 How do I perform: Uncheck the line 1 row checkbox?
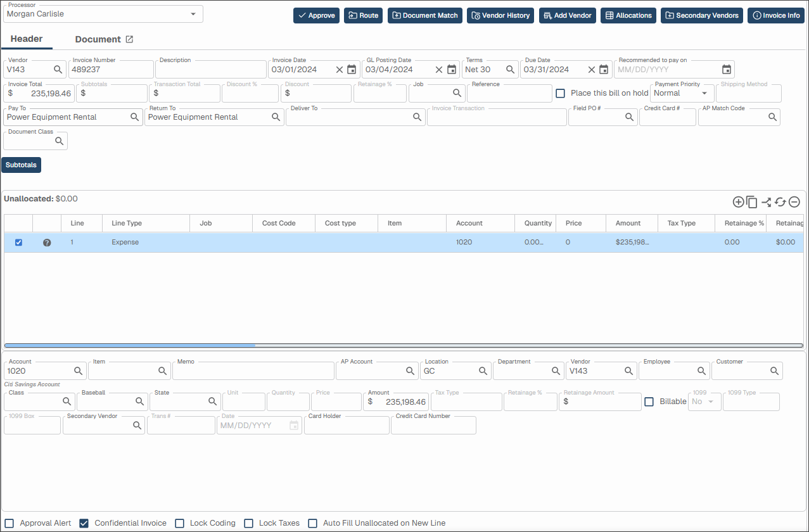(x=18, y=243)
